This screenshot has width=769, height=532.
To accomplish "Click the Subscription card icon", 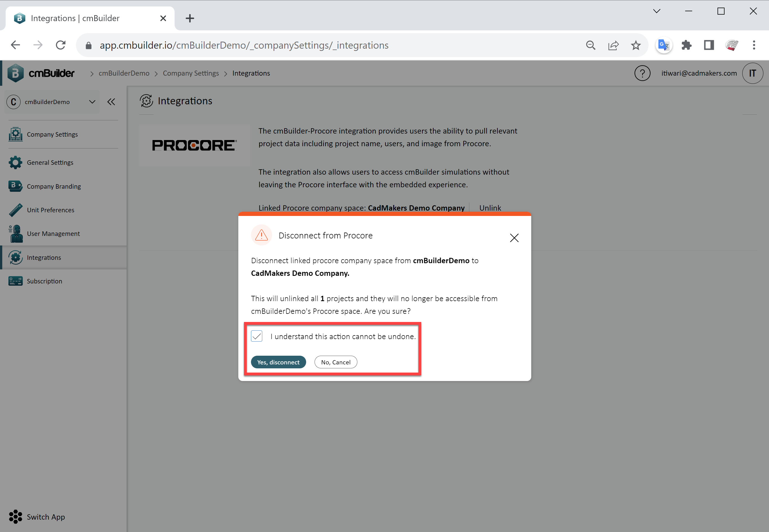I will tap(15, 281).
